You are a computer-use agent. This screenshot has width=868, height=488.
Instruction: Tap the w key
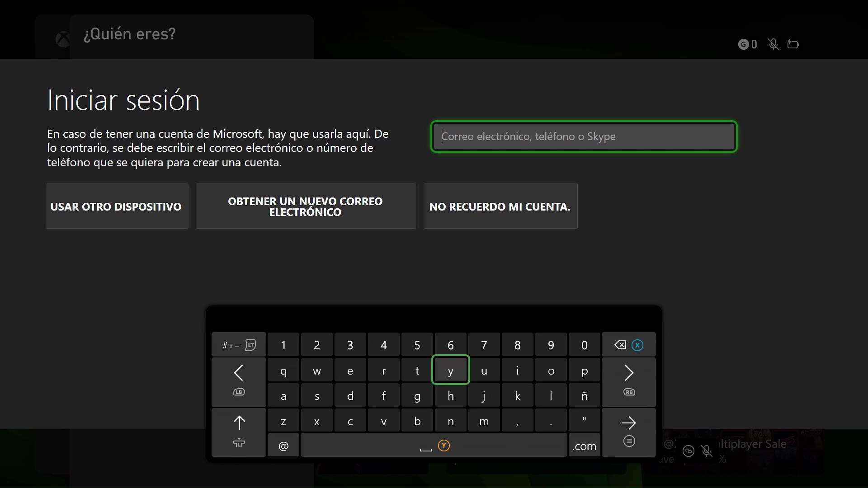[317, 371]
